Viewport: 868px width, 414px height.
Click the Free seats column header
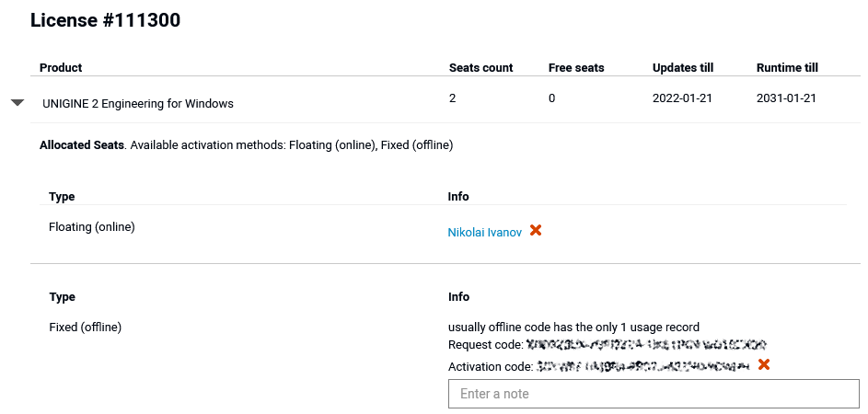point(576,67)
